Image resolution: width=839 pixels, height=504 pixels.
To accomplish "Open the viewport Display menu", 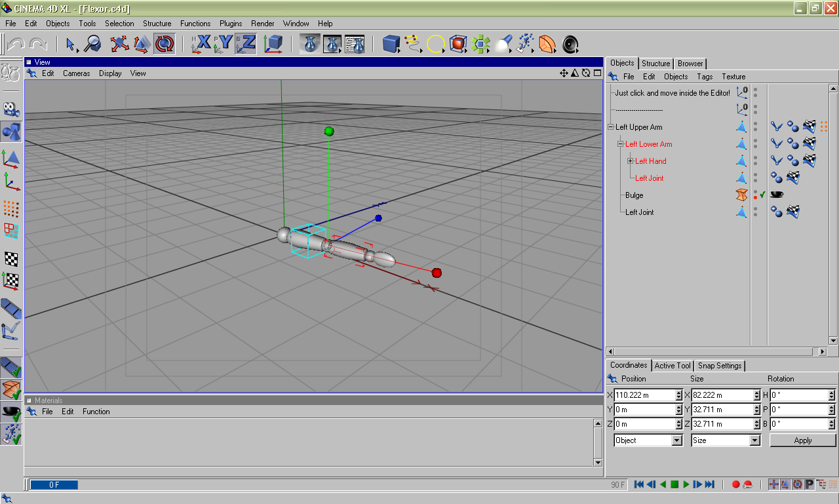I will 110,73.
